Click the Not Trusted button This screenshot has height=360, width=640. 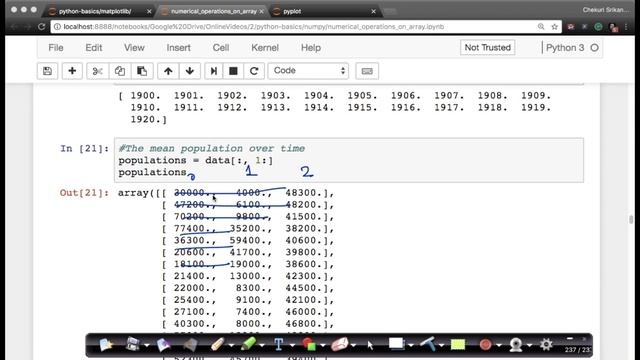coord(487,48)
